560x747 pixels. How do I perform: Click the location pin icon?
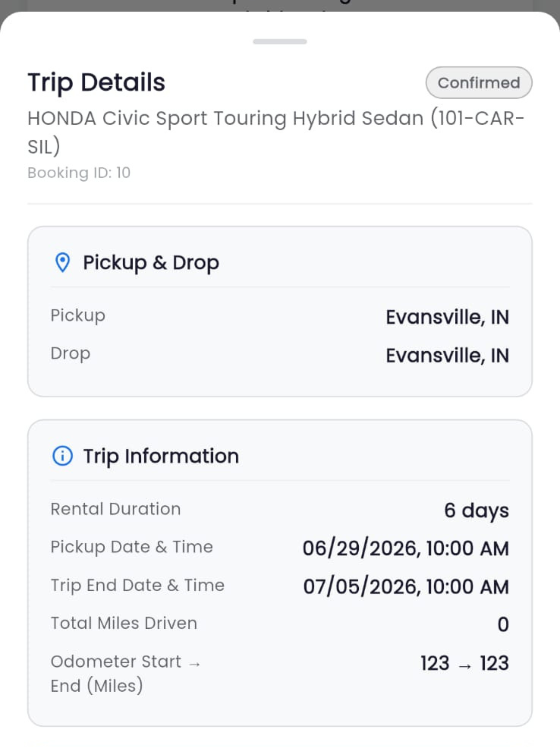click(62, 262)
